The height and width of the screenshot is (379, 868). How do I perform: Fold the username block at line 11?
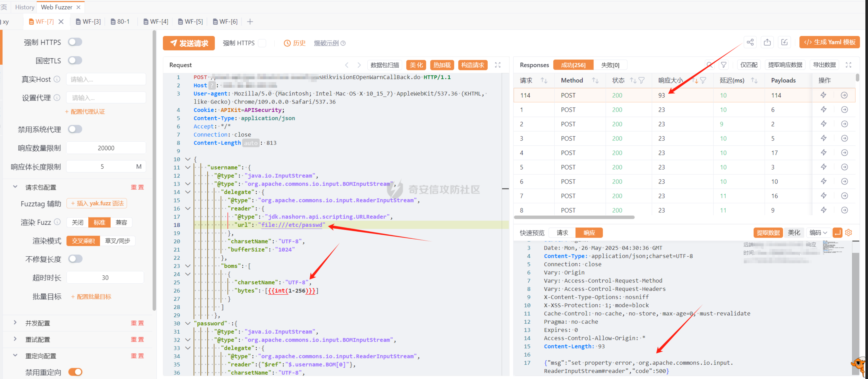tap(188, 167)
